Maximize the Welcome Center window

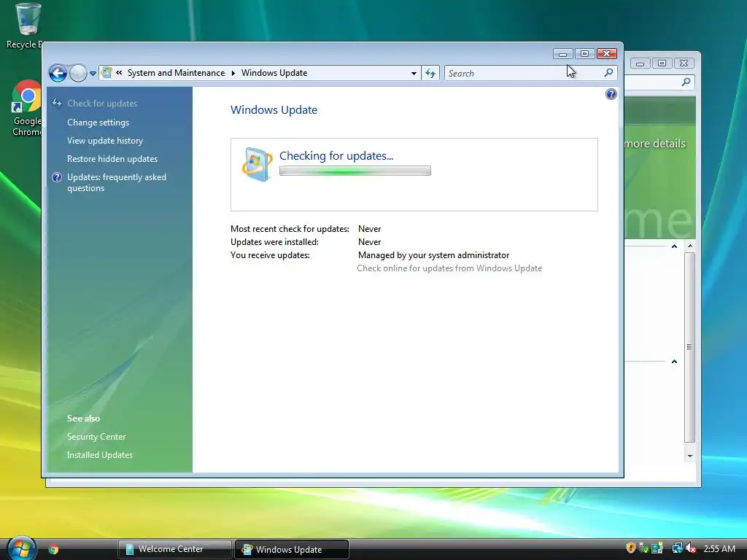tap(662, 63)
